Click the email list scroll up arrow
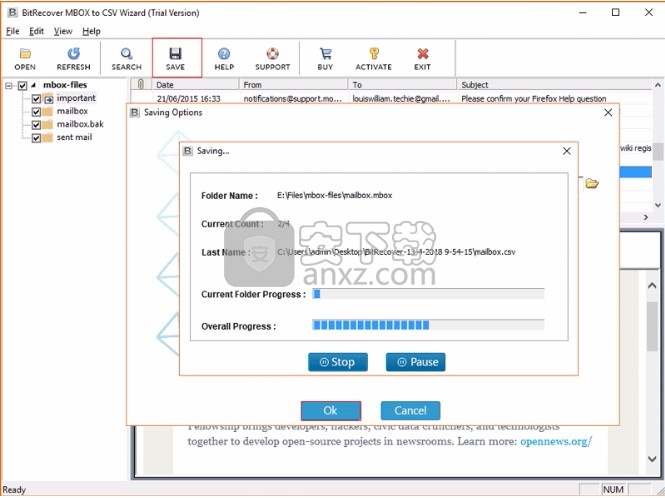Viewport: 665px width, 498px height. click(x=658, y=85)
